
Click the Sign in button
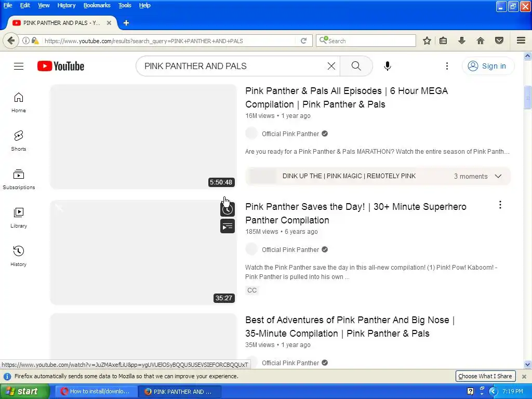488,66
